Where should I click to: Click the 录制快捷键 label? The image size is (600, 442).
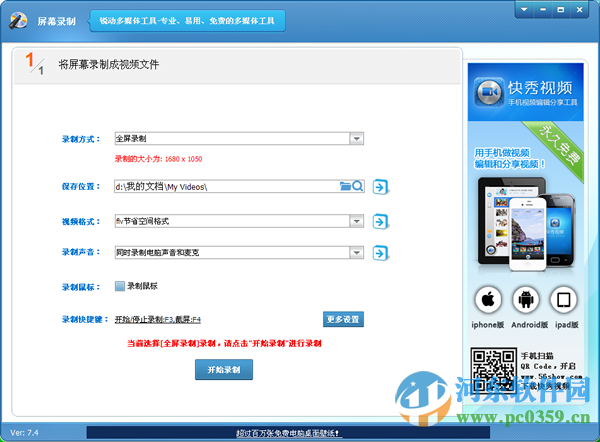(85, 319)
